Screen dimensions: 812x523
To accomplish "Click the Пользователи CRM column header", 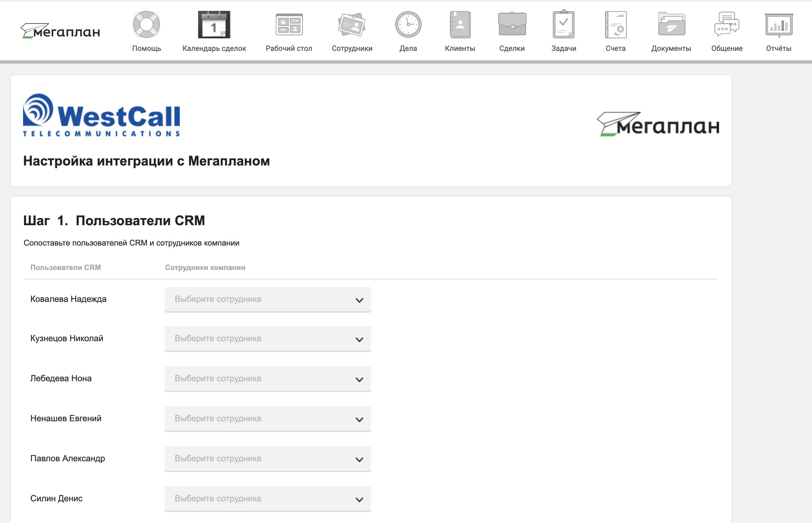I will [65, 268].
